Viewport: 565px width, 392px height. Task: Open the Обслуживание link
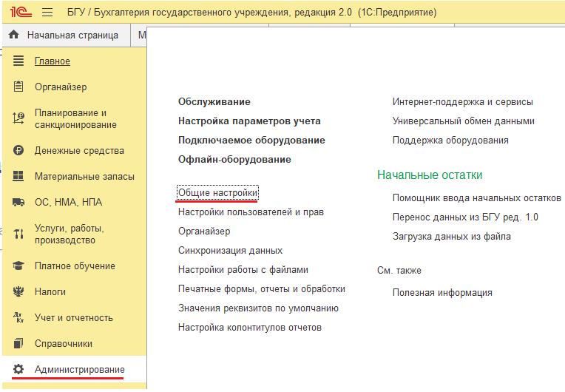214,102
